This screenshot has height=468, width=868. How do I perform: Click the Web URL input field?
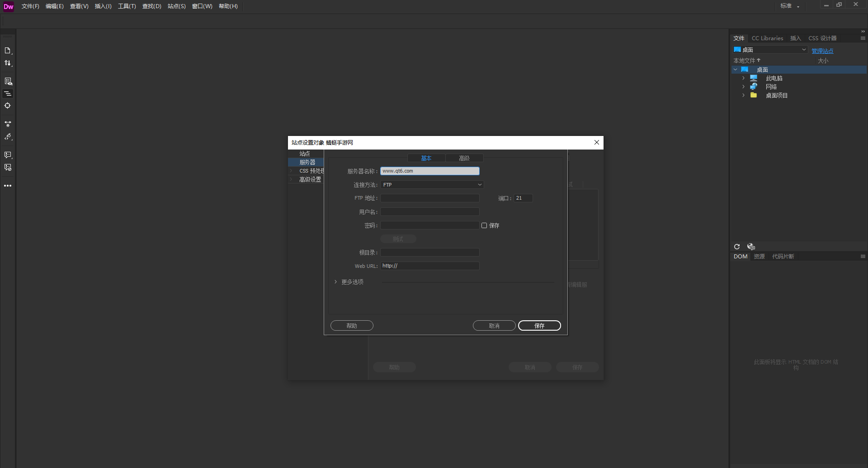pyautogui.click(x=430, y=266)
